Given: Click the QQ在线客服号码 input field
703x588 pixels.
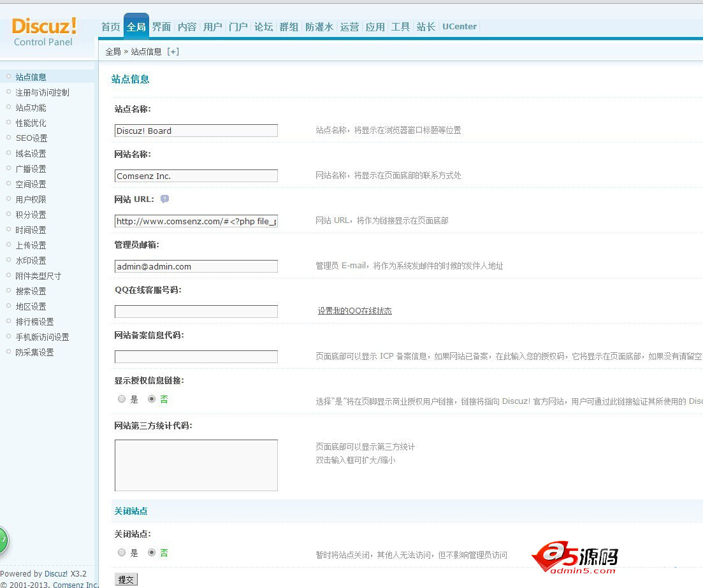Looking at the screenshot, I should (x=196, y=311).
